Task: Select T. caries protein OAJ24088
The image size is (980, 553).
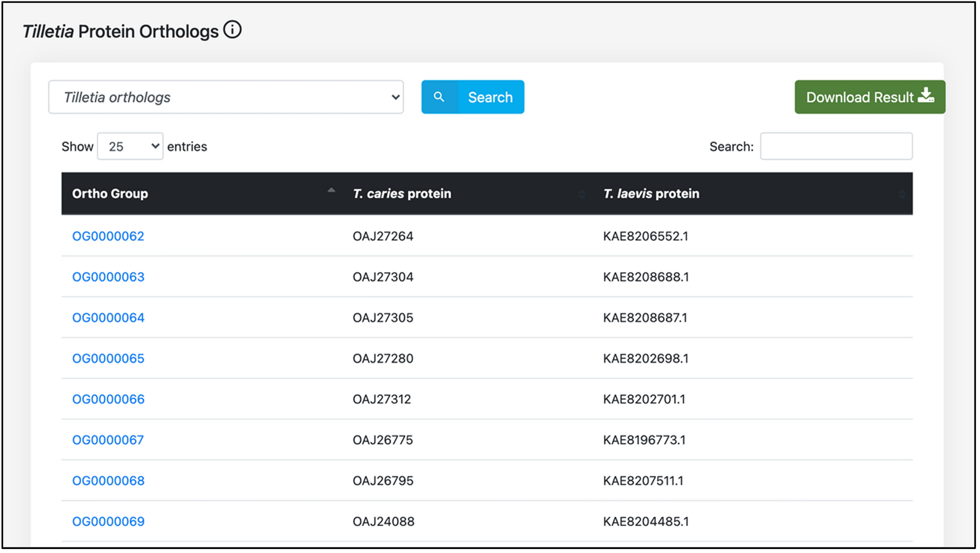Action: (x=383, y=521)
